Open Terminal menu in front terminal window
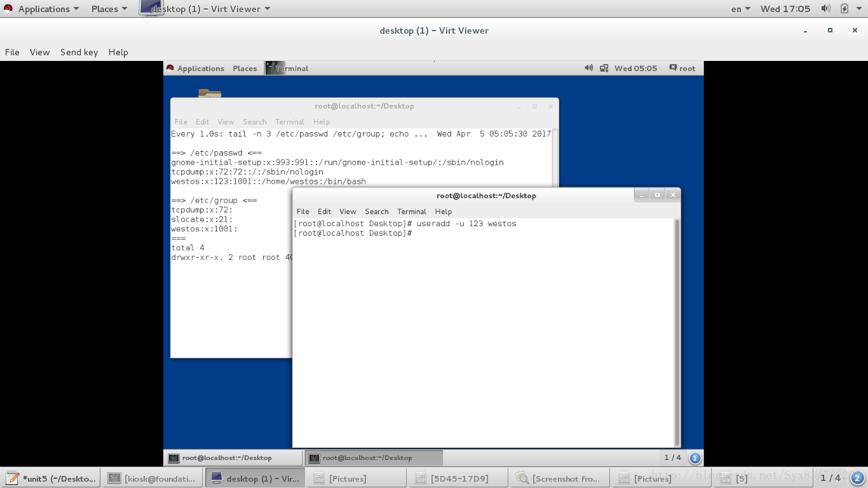Screen dimensions: 868x488 tap(412, 212)
